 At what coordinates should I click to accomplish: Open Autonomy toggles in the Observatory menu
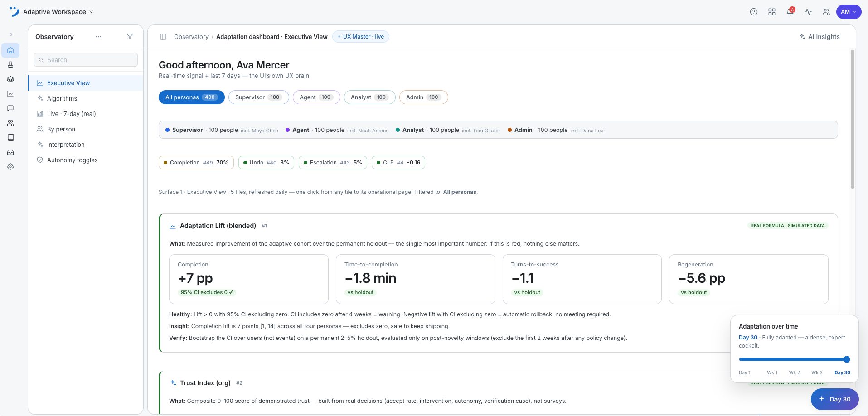tap(86, 160)
